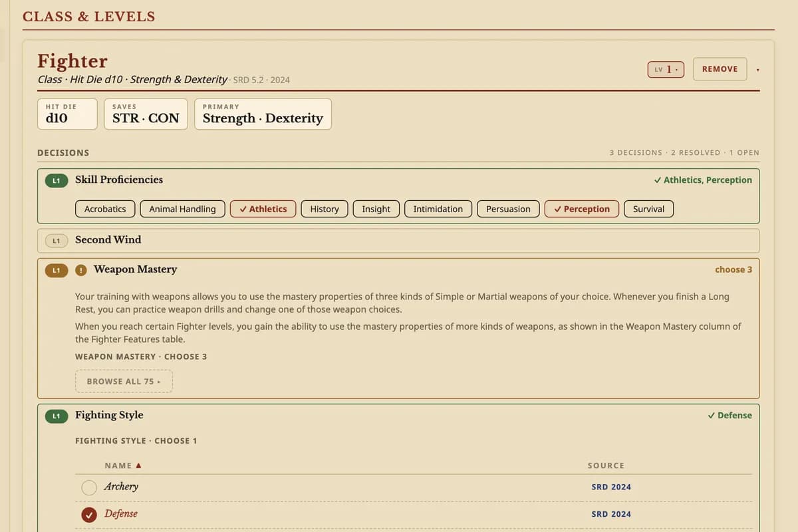
Task: Deselect the Athletics skill chip
Action: (263, 209)
